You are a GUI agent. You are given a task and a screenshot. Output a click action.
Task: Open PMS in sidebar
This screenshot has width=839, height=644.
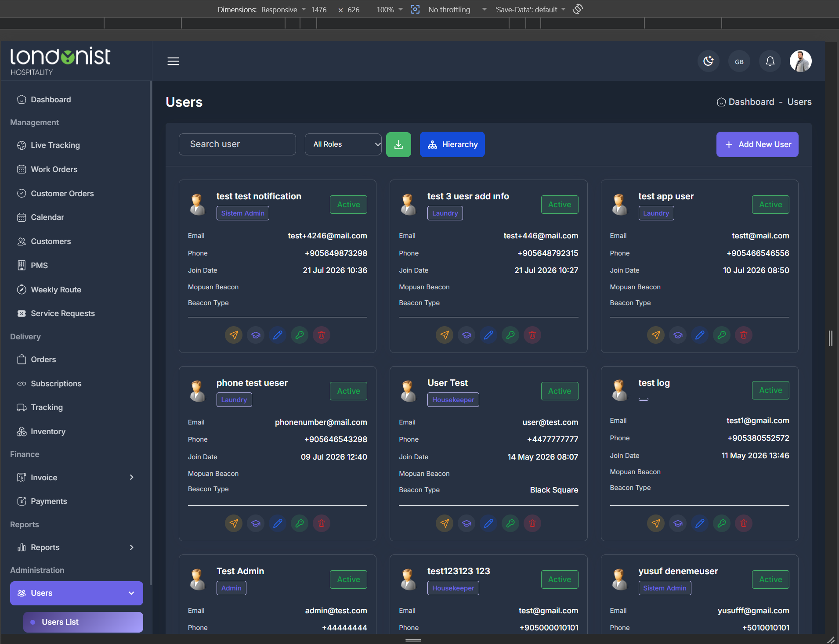pyautogui.click(x=39, y=266)
